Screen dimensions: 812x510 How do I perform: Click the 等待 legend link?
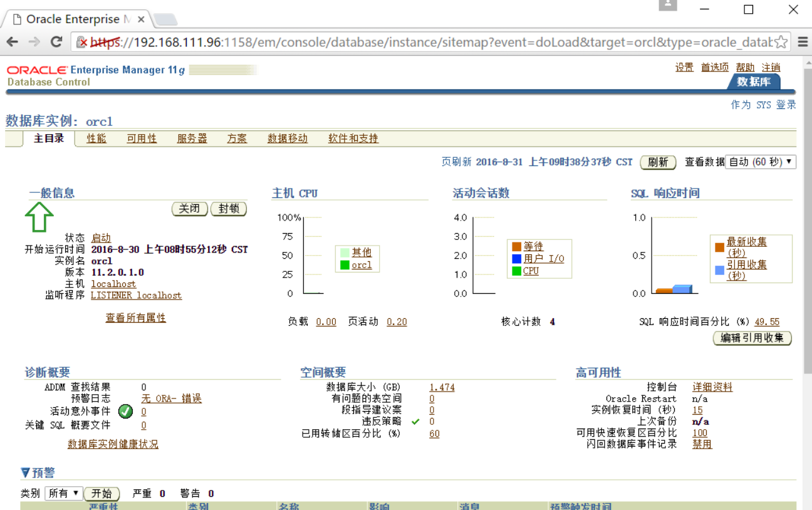[533, 246]
